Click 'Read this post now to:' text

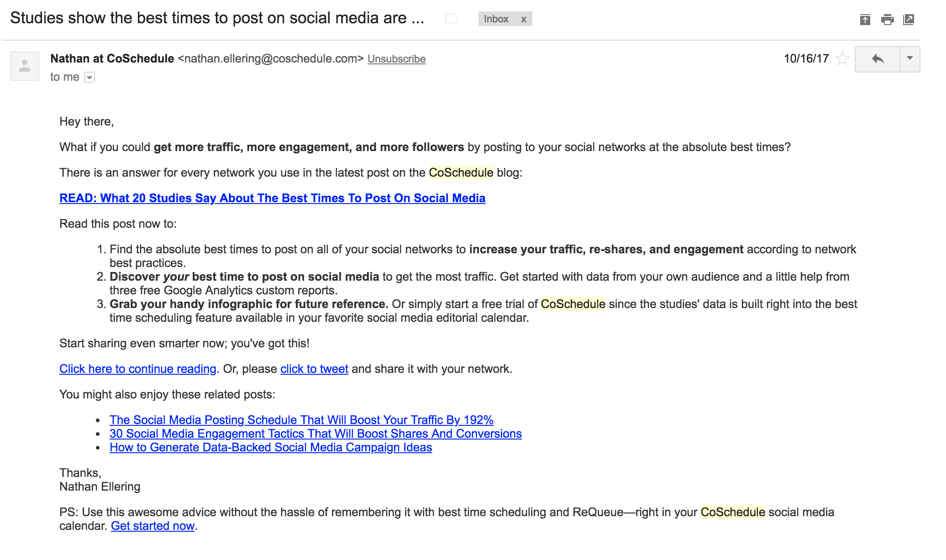click(118, 224)
